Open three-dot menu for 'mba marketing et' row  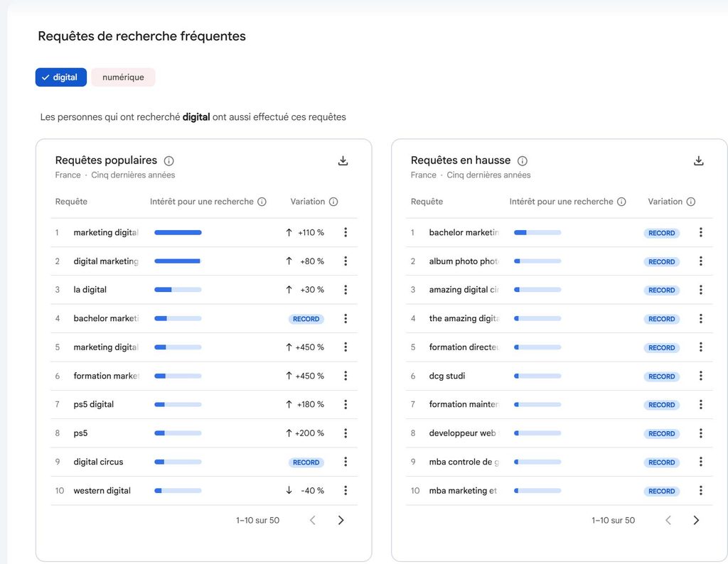700,491
